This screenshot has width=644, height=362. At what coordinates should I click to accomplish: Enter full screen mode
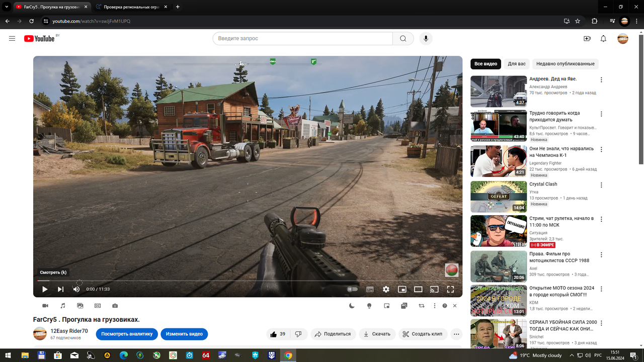[x=450, y=289]
